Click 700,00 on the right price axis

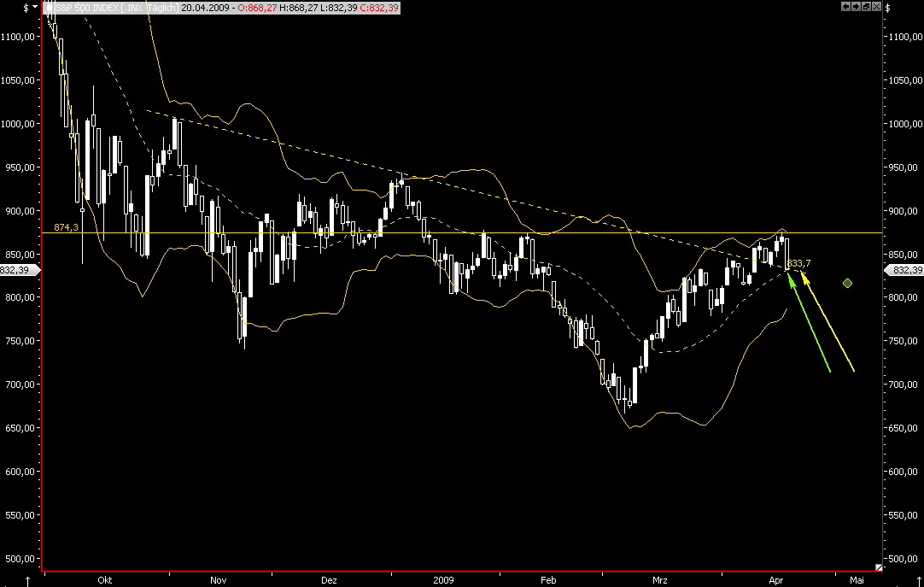coord(904,384)
